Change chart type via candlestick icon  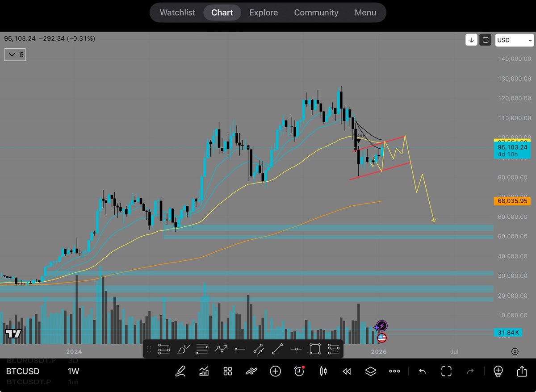323,371
